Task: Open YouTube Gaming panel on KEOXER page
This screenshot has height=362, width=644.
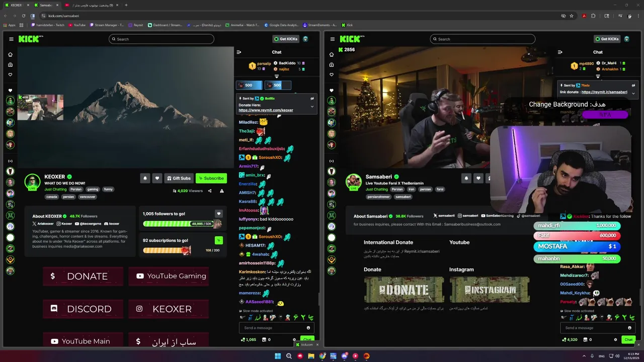Action: click(x=169, y=276)
